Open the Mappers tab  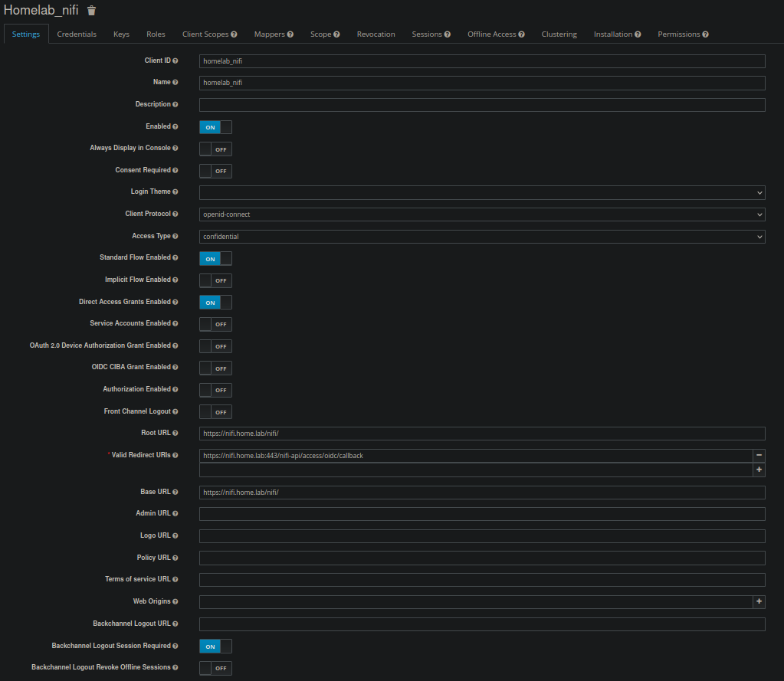[x=273, y=34]
